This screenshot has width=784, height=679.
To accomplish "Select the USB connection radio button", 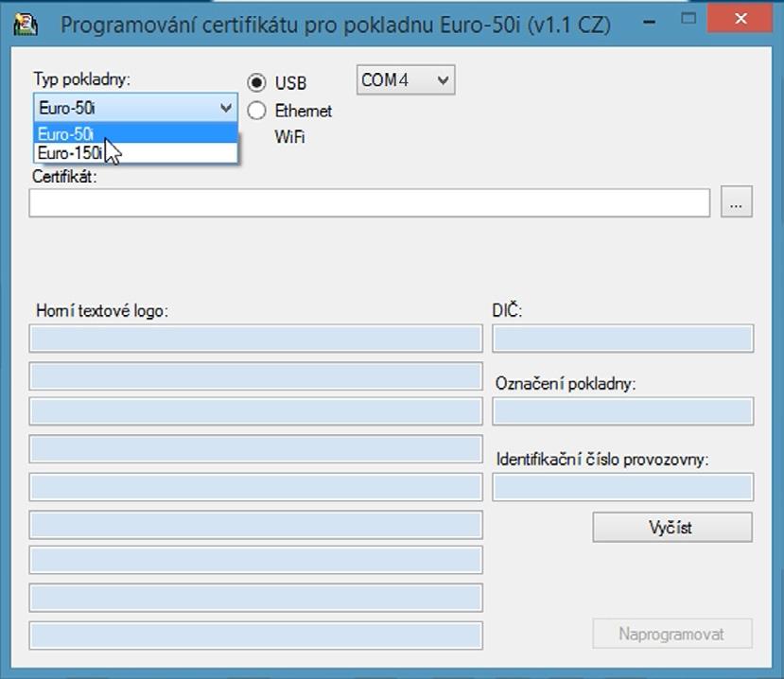I will pyautogui.click(x=256, y=82).
